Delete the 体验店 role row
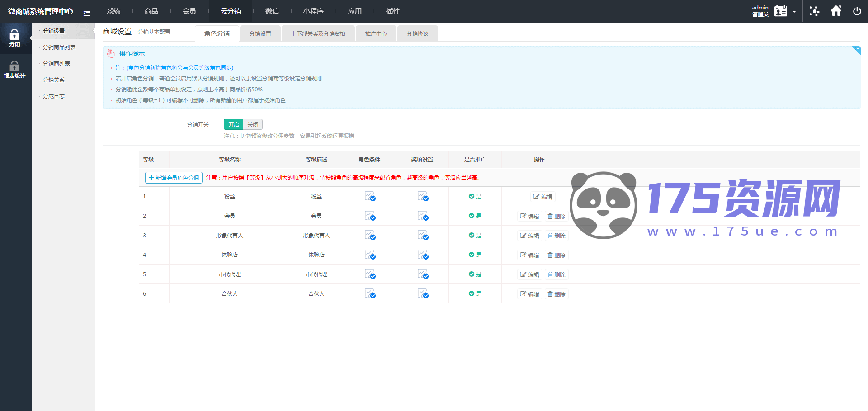Screen dimensions: 868x411 [x=557, y=255]
